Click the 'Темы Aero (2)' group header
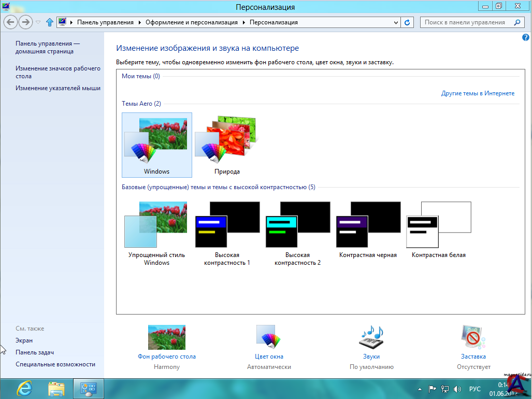The width and height of the screenshot is (532, 399). pos(141,104)
